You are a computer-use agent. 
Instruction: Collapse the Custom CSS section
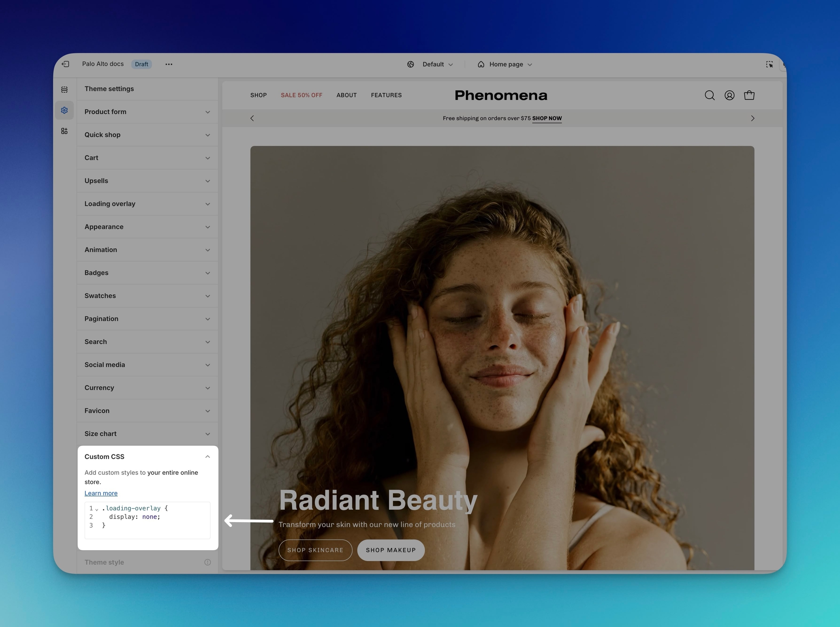207,456
